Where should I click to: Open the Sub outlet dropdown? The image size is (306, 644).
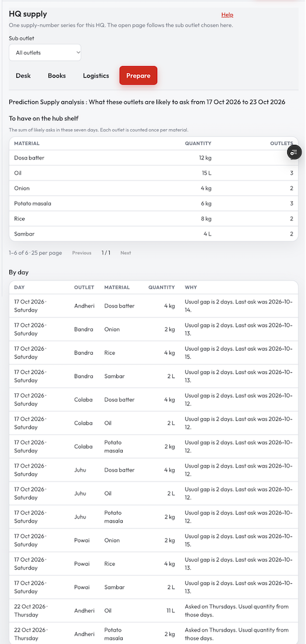point(45,53)
